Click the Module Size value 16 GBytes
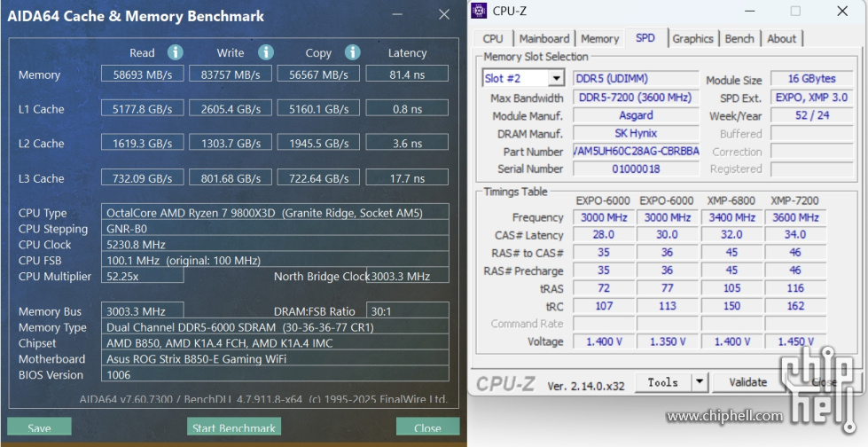The image size is (868, 447). pos(811,78)
